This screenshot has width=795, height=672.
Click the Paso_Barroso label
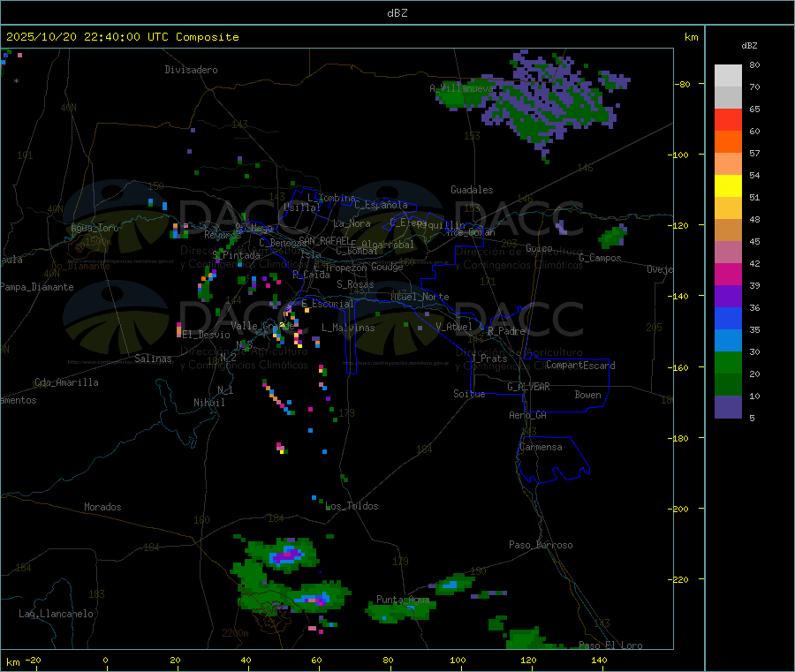(x=541, y=545)
